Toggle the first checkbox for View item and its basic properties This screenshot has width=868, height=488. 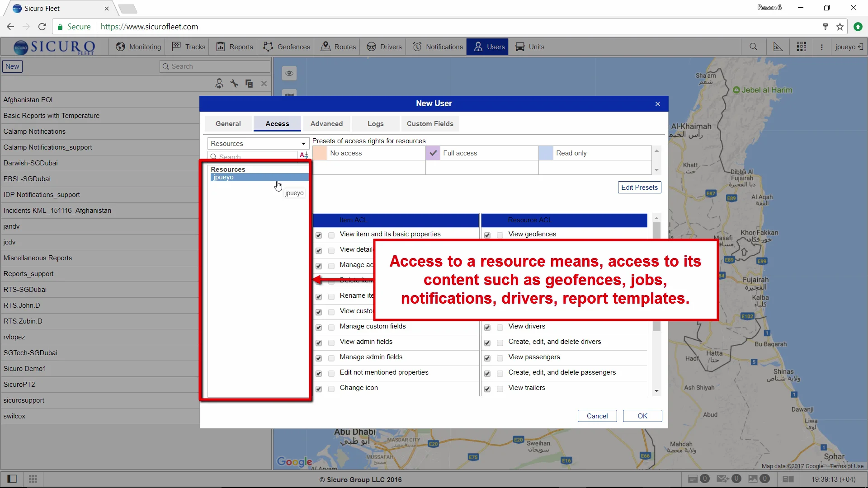[319, 235]
